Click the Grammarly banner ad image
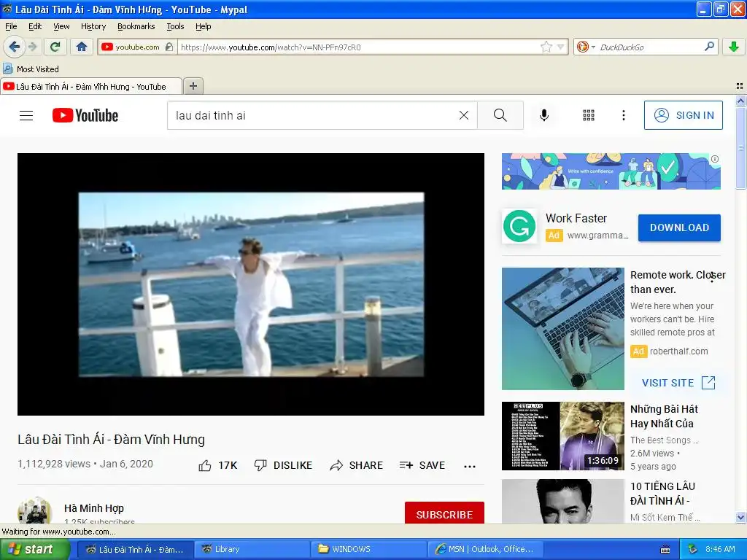 point(611,171)
